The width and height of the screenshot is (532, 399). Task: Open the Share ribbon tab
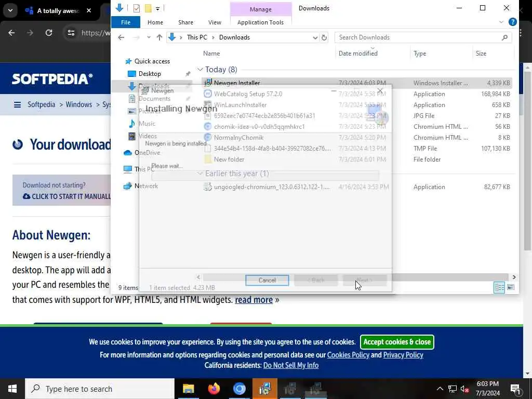coord(185,22)
